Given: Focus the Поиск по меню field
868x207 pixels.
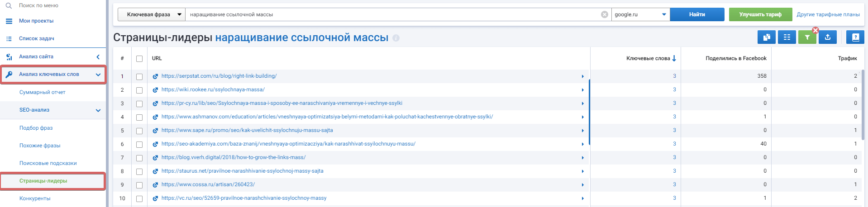Looking at the screenshot, I should (x=38, y=5).
